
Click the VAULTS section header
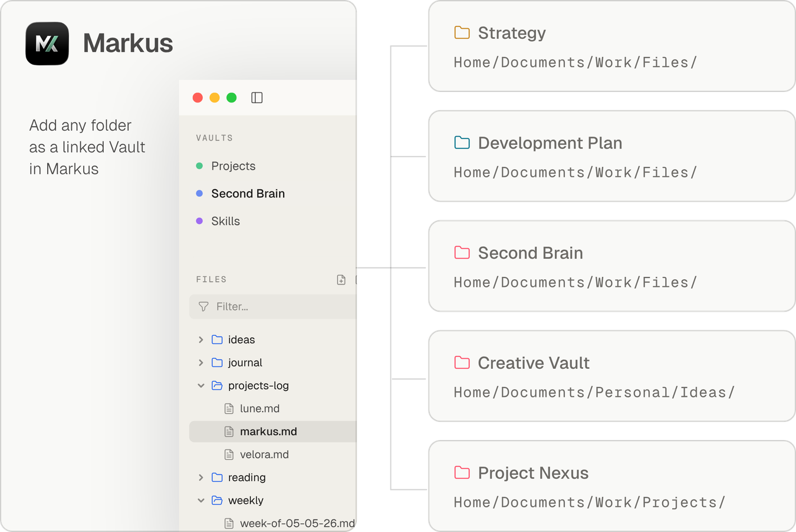click(x=215, y=138)
